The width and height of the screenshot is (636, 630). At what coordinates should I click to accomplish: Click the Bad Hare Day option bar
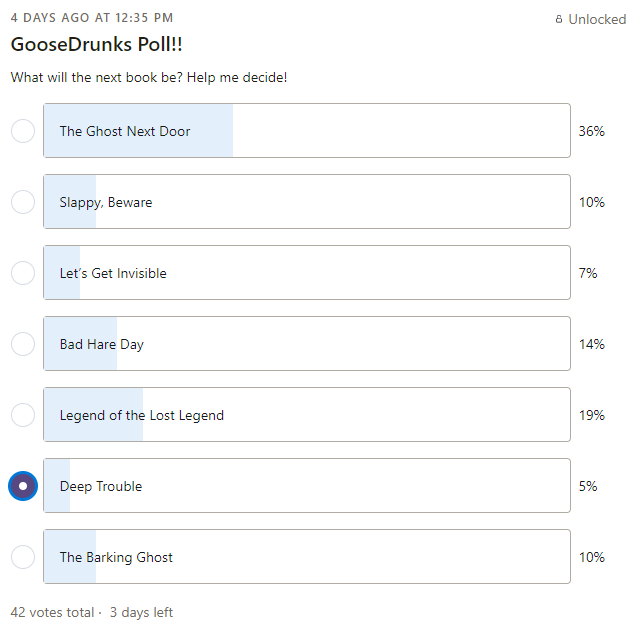click(307, 344)
